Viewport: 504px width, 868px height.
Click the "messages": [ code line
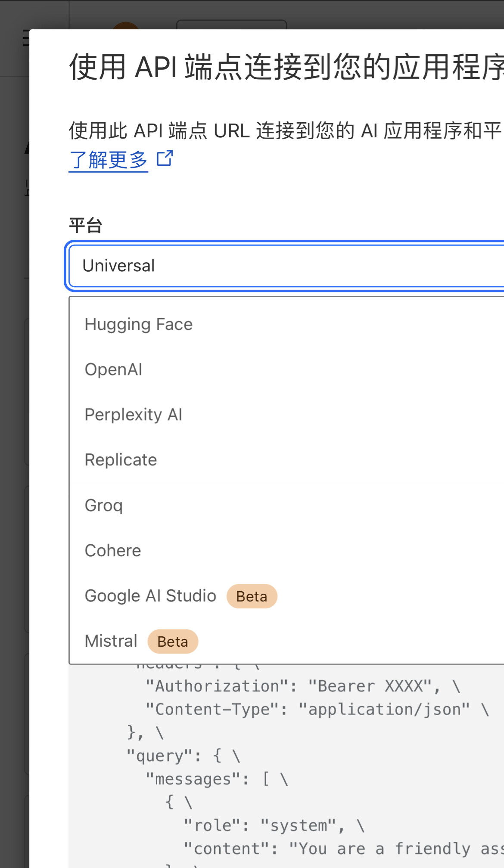[x=217, y=779]
